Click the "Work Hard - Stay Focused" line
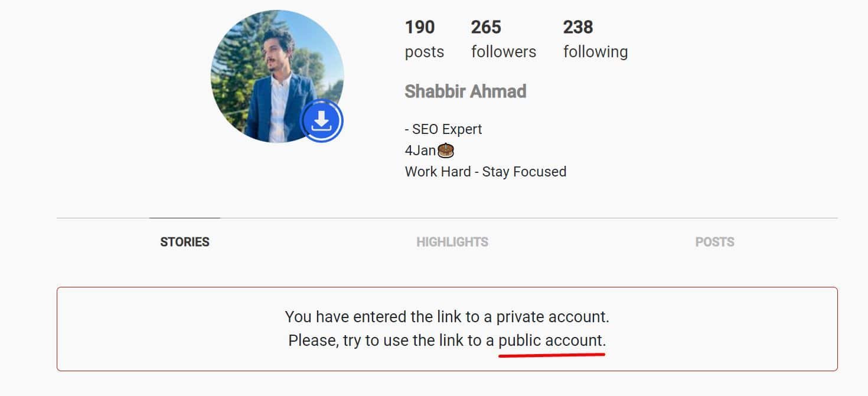868x396 pixels. click(x=485, y=172)
